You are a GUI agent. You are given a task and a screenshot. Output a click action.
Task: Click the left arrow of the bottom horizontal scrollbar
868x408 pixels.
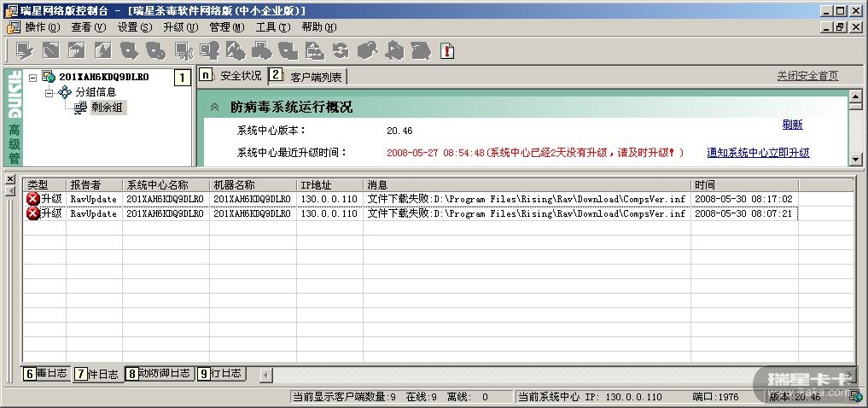pos(266,375)
